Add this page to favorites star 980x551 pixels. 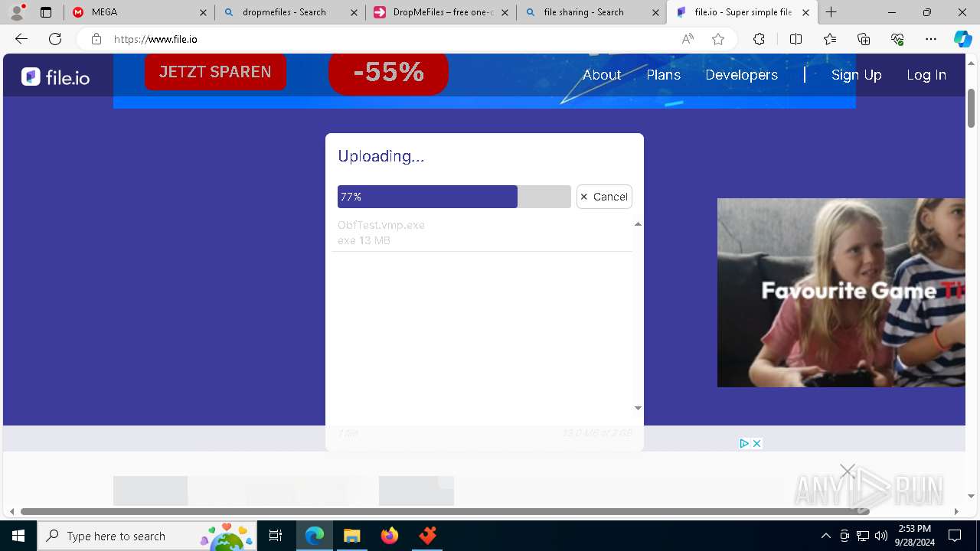(718, 39)
